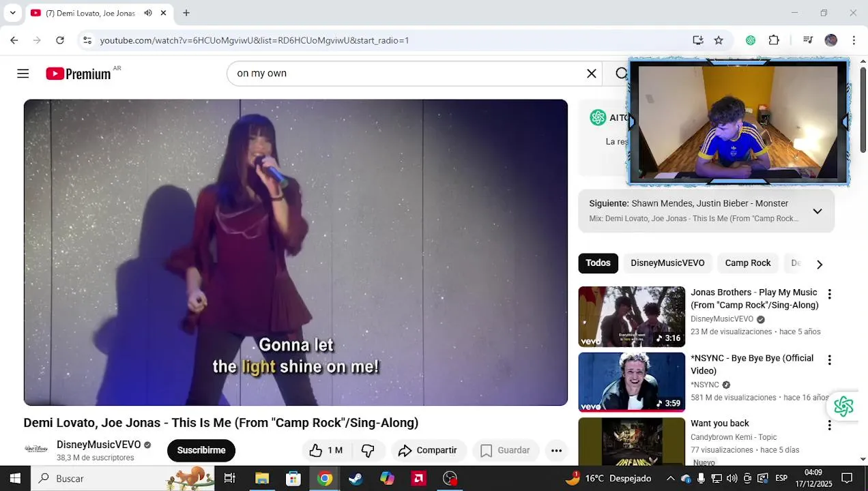
Task: Open the more actions ellipsis under video
Action: (556, 451)
